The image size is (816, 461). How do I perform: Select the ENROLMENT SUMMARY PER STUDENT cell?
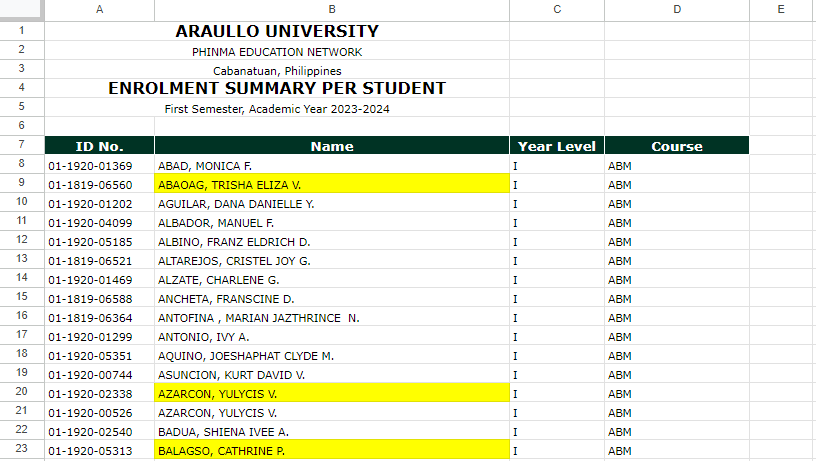click(x=277, y=89)
